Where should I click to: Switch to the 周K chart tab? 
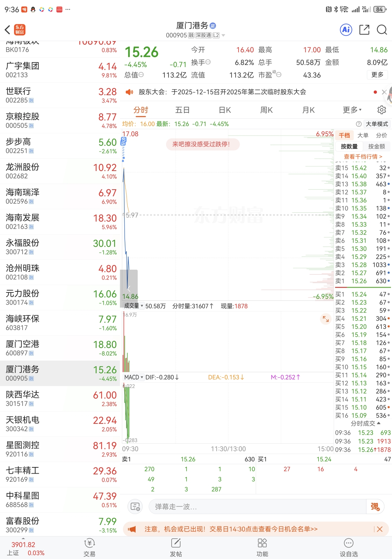point(266,110)
